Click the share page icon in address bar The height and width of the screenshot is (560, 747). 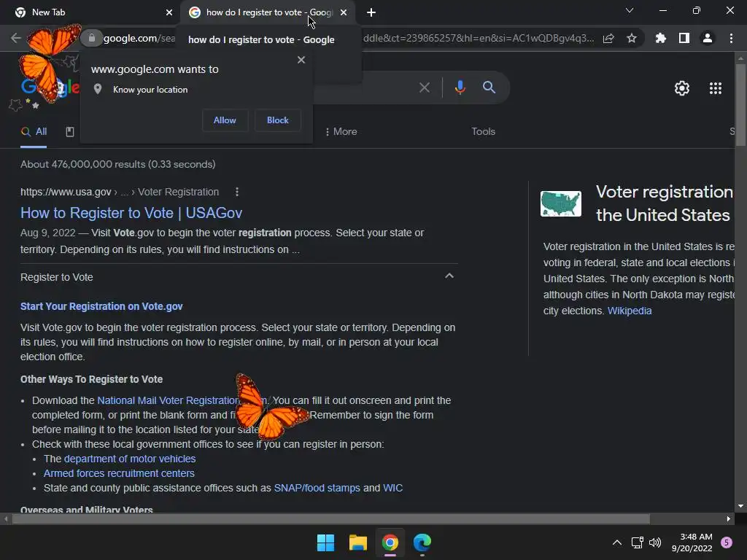coord(608,38)
